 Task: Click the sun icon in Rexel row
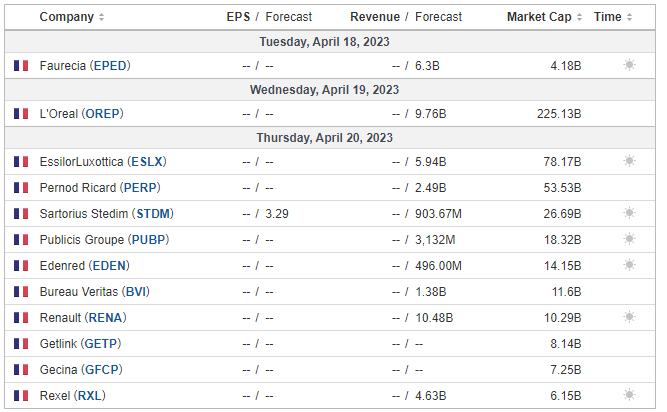[x=629, y=395]
